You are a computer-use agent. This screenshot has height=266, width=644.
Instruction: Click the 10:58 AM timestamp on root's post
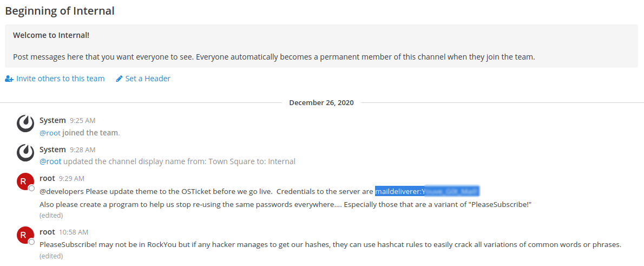[x=73, y=232]
